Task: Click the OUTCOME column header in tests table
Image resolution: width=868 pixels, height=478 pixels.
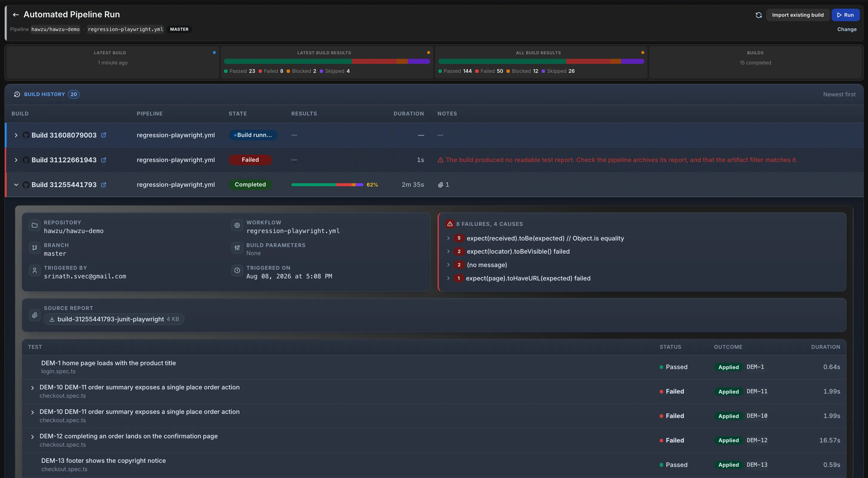Action: [x=728, y=347]
